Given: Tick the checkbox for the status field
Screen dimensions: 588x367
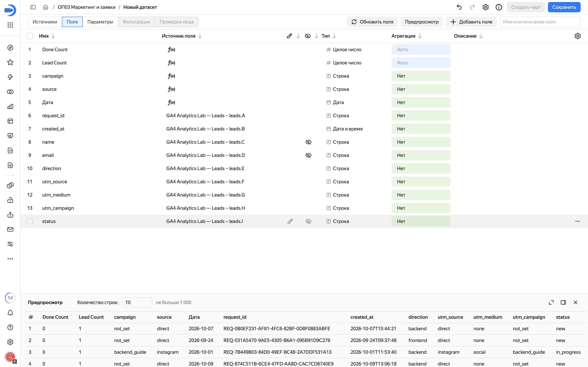Looking at the screenshot, I should [x=30, y=221].
